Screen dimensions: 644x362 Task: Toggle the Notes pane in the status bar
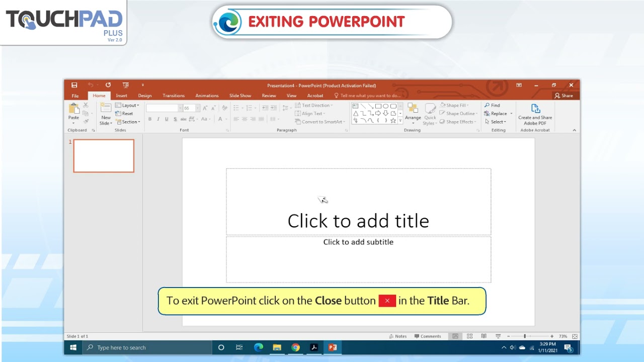tap(398, 336)
